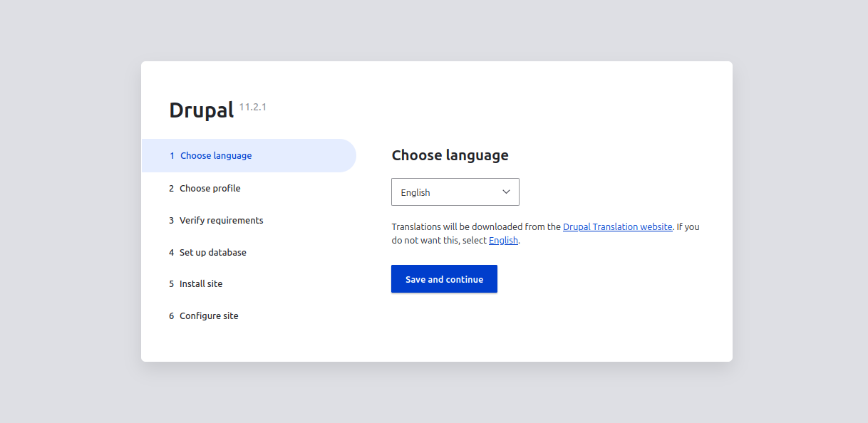Click the Save and continue button
868x423 pixels.
(x=444, y=279)
